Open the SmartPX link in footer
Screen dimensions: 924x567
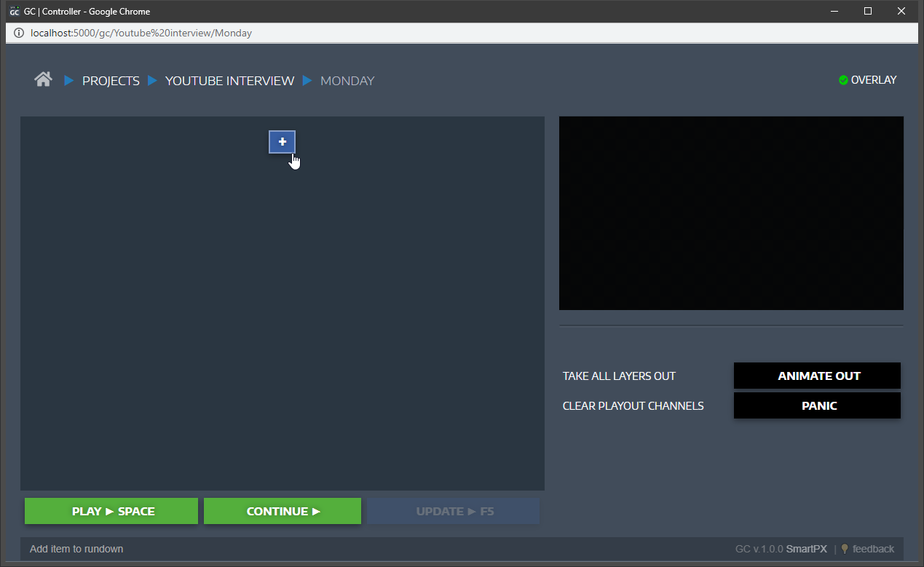click(x=806, y=549)
